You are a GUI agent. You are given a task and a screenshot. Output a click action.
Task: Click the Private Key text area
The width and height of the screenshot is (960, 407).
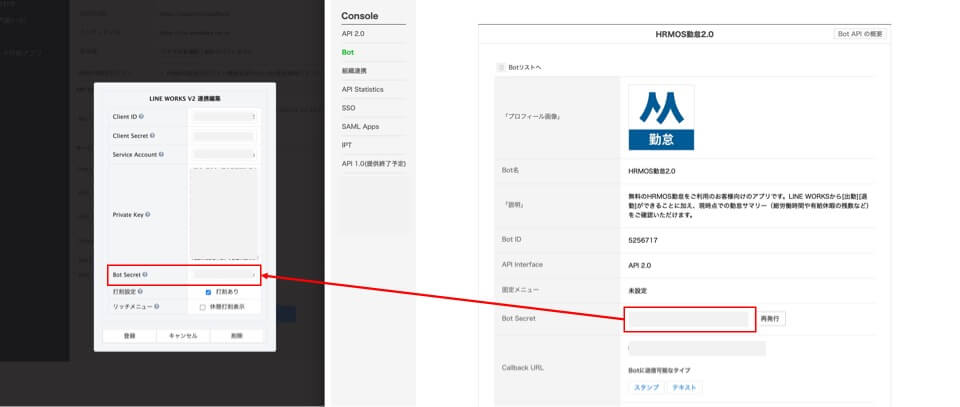point(223,214)
